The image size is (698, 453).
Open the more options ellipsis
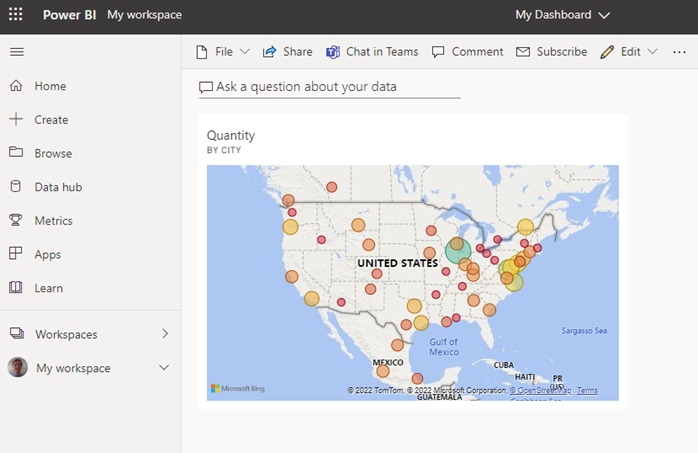679,52
